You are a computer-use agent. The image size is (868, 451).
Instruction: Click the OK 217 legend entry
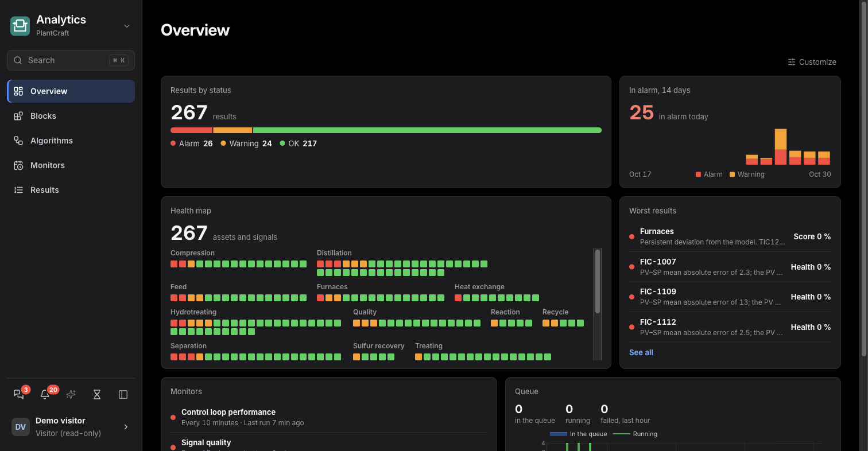[299, 143]
